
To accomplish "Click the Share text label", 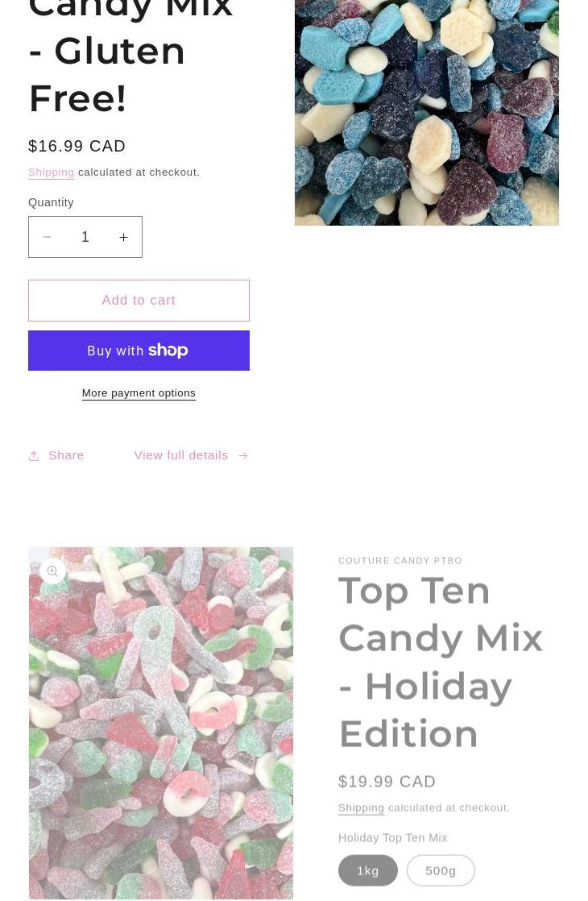I will [x=66, y=455].
